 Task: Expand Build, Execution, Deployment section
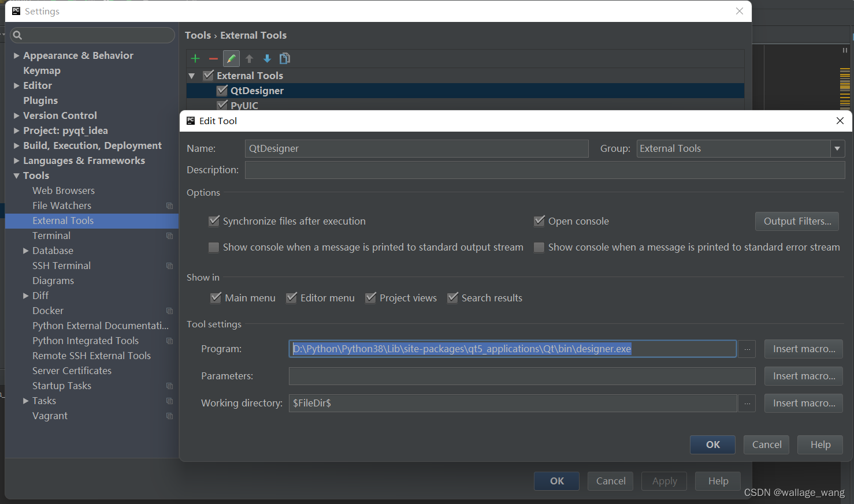(x=17, y=145)
